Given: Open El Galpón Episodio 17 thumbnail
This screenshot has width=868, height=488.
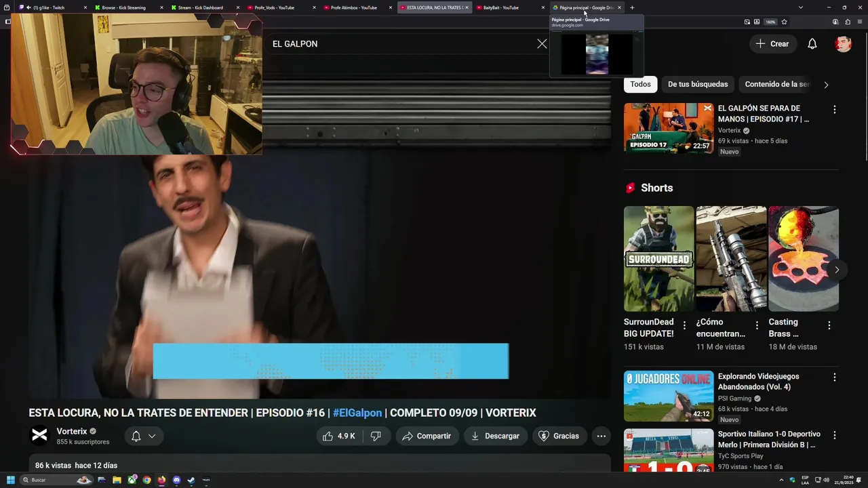Looking at the screenshot, I should pos(669,128).
